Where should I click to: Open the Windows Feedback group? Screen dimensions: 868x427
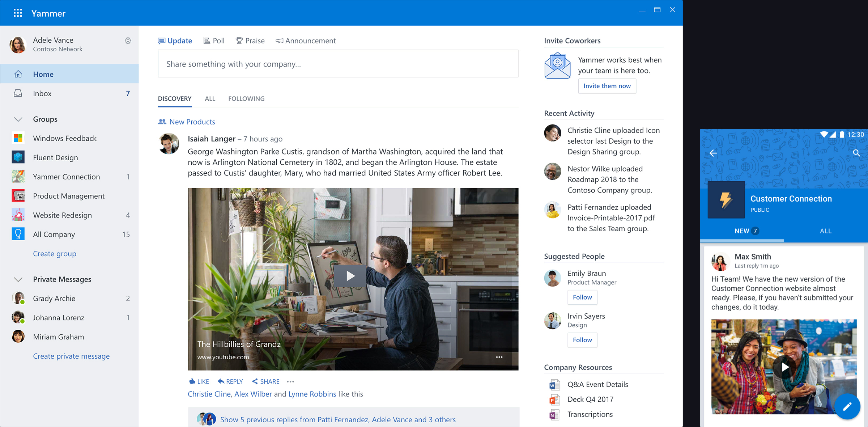click(64, 138)
